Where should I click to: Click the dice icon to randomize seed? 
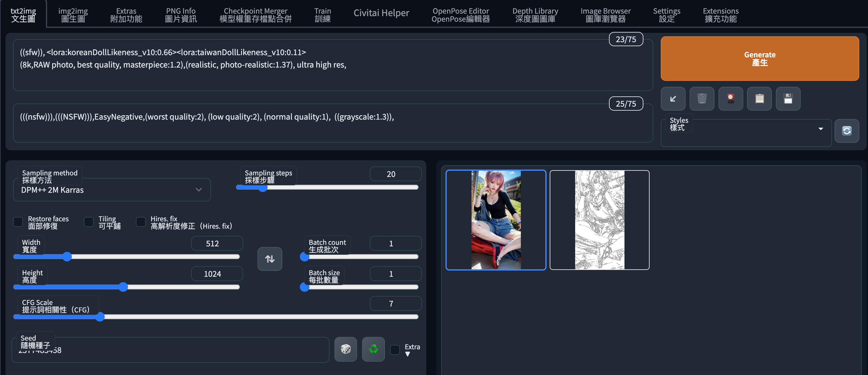click(x=345, y=349)
